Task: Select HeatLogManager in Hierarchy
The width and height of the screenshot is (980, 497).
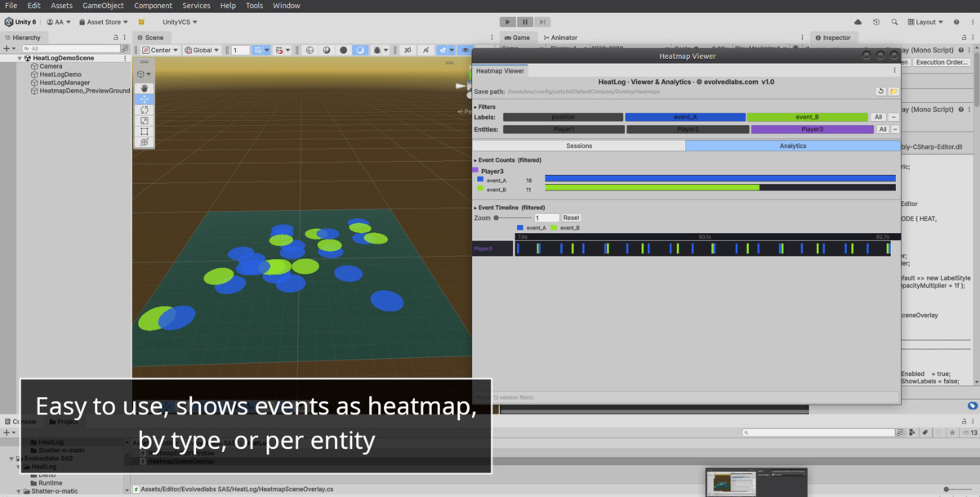Action: [65, 83]
